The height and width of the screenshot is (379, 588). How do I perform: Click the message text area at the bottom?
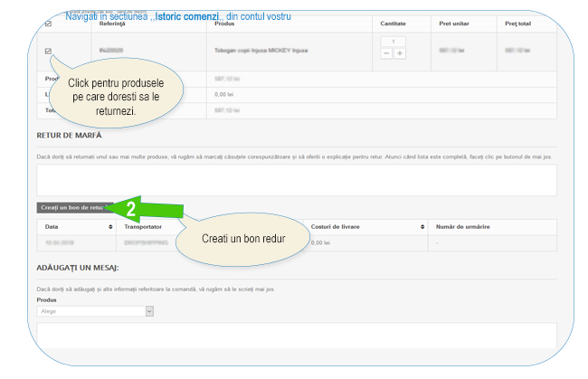pyautogui.click(x=295, y=336)
